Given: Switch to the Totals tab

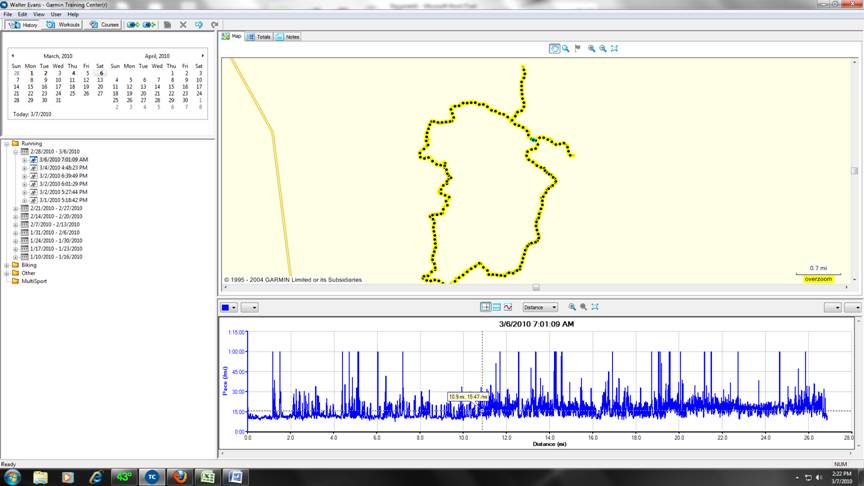Looking at the screenshot, I should pos(259,36).
